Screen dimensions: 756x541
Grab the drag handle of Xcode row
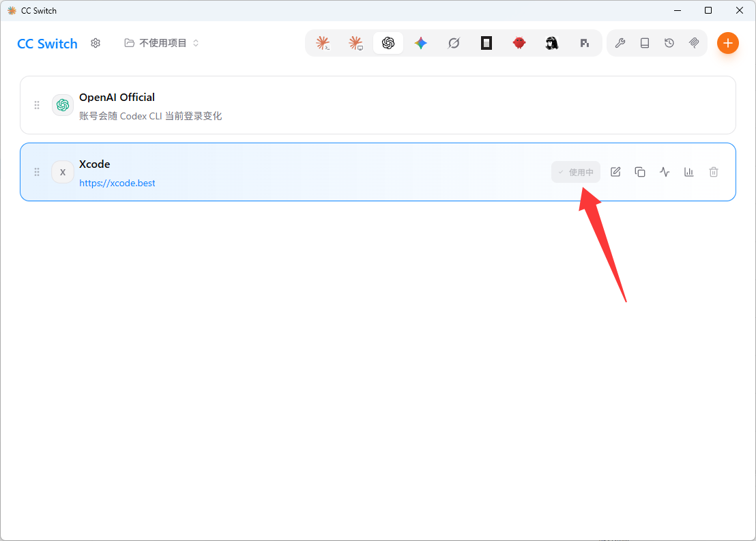click(x=37, y=172)
